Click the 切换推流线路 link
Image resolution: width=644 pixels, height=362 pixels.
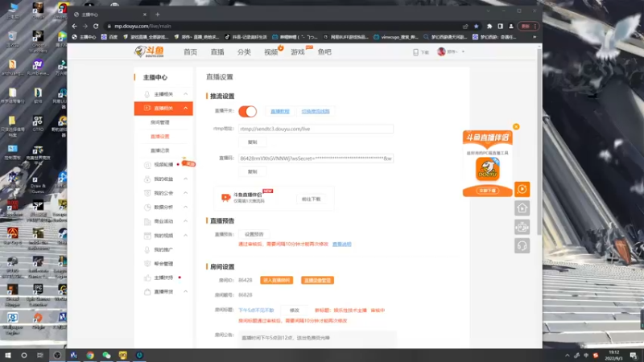pyautogui.click(x=316, y=111)
